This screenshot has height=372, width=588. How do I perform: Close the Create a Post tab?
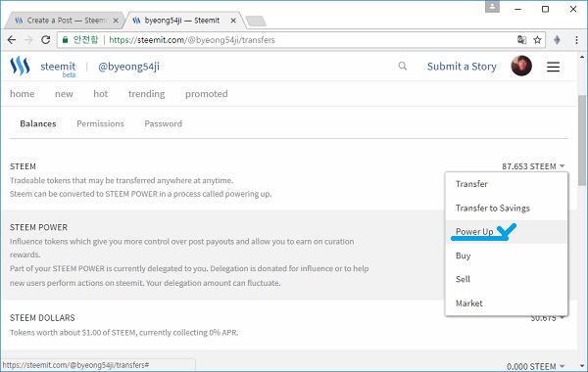point(116,21)
